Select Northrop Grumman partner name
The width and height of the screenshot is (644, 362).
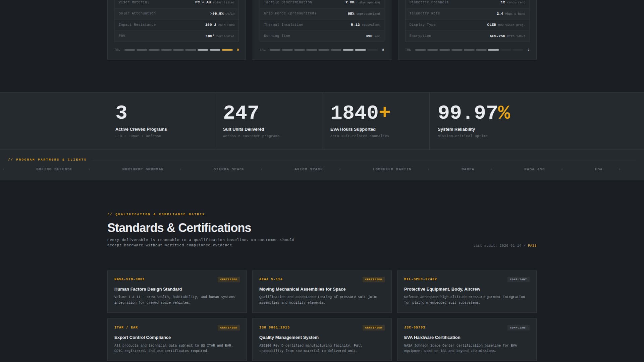(143, 169)
